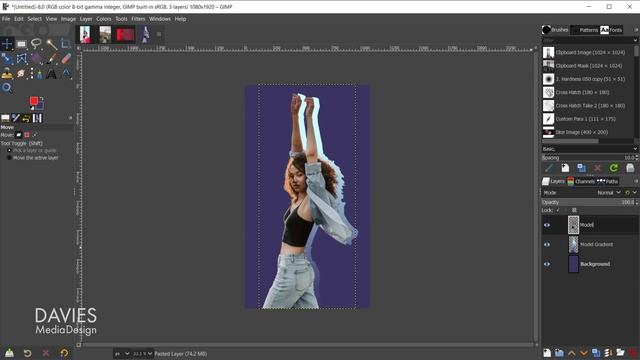Swap foreground and background colors arrow
Viewport: 640px width, 360px height.
click(x=41, y=98)
